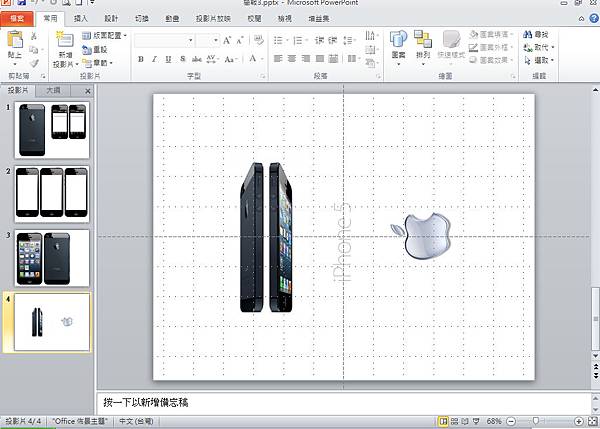Toggle Underline formatting

[168, 59]
